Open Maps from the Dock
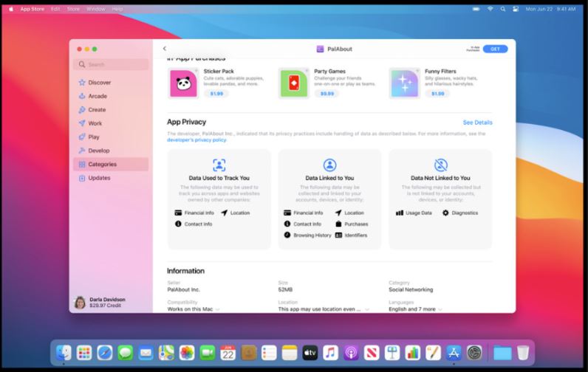Viewport: 588px width, 372px height. [x=166, y=353]
